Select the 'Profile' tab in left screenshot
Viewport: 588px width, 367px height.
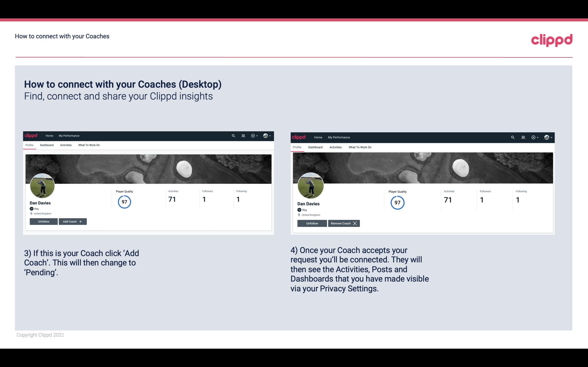click(x=29, y=145)
